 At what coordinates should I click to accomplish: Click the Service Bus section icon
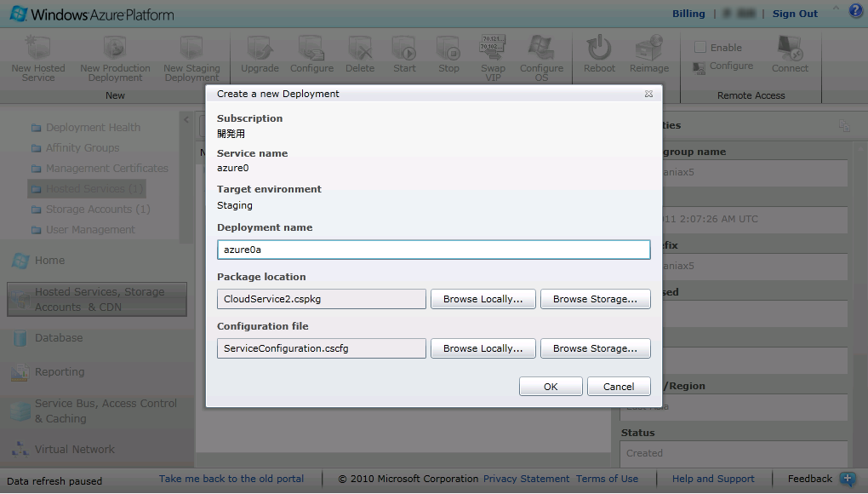pyautogui.click(x=20, y=411)
